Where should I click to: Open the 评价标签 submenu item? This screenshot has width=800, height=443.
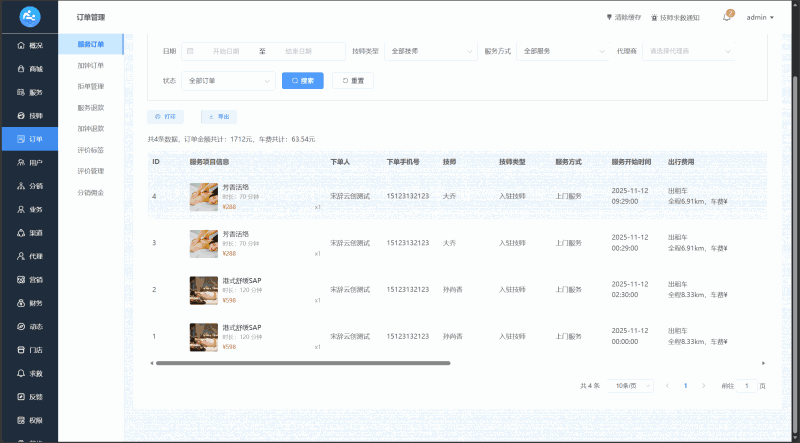pyautogui.click(x=91, y=150)
